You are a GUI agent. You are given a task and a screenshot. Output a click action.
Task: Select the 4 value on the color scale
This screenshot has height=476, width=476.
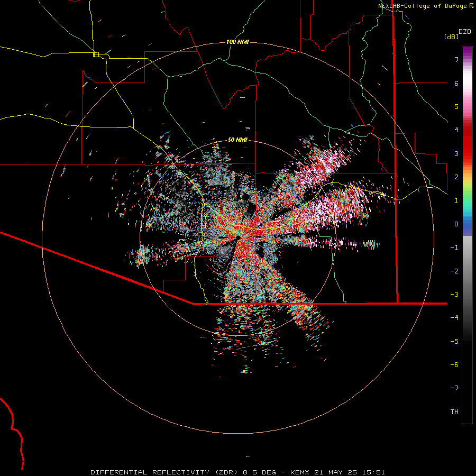coord(456,130)
